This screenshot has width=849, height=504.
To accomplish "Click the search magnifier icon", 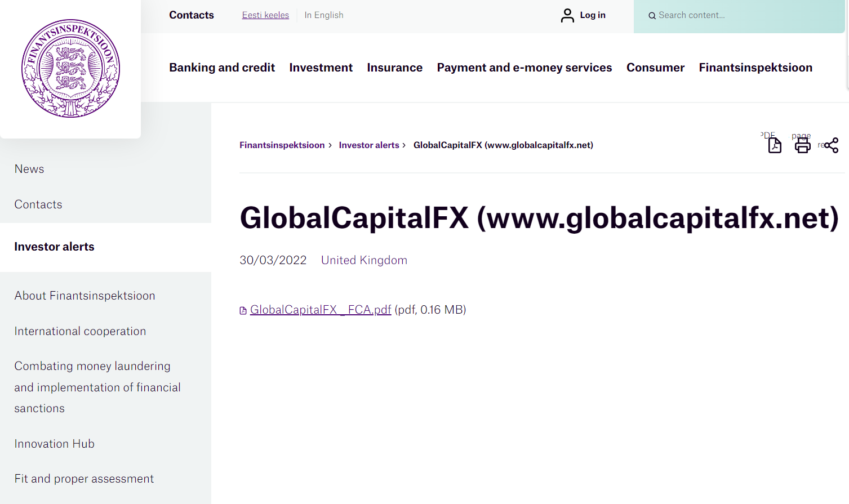I will (652, 16).
